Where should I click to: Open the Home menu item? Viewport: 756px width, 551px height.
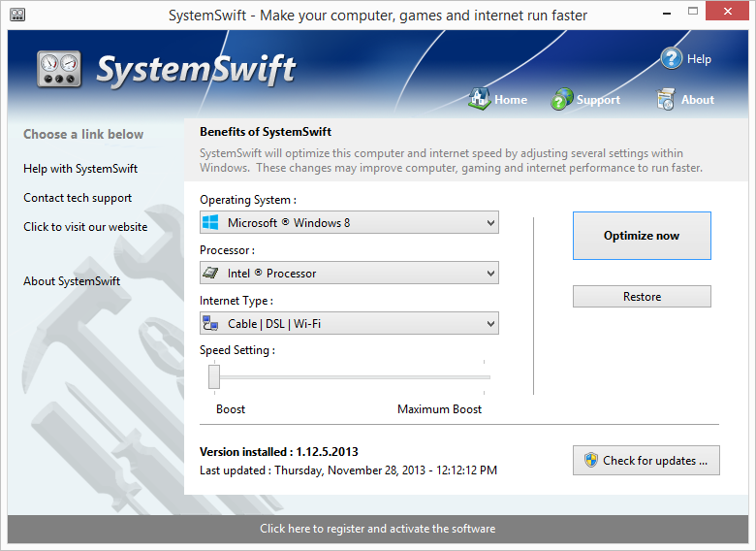[510, 100]
